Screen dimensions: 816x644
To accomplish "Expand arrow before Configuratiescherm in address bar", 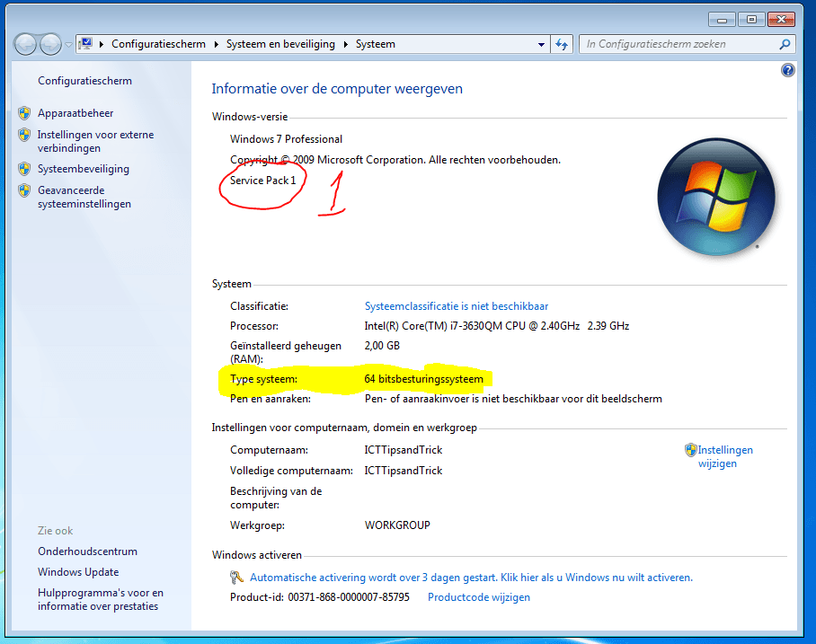I will click(102, 44).
